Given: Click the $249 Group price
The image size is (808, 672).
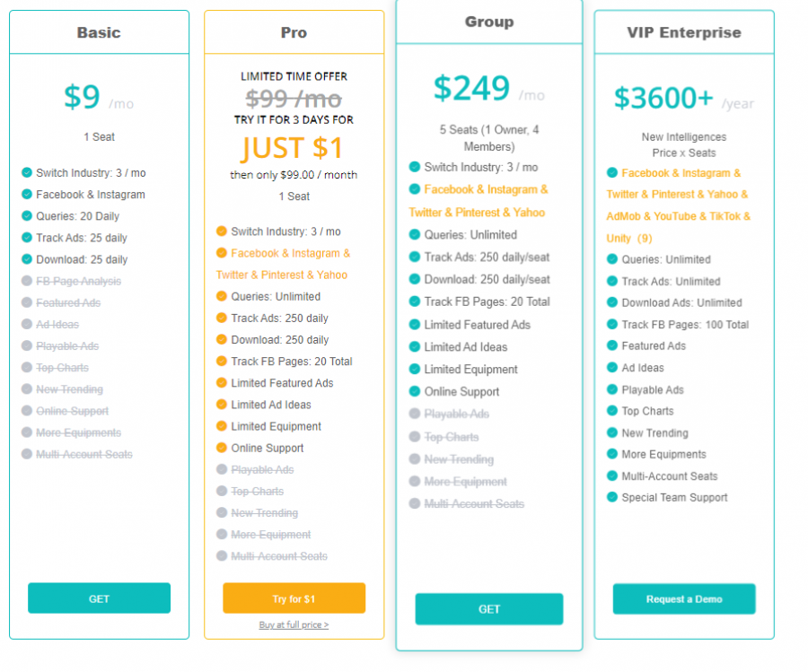Looking at the screenshot, I should [471, 88].
